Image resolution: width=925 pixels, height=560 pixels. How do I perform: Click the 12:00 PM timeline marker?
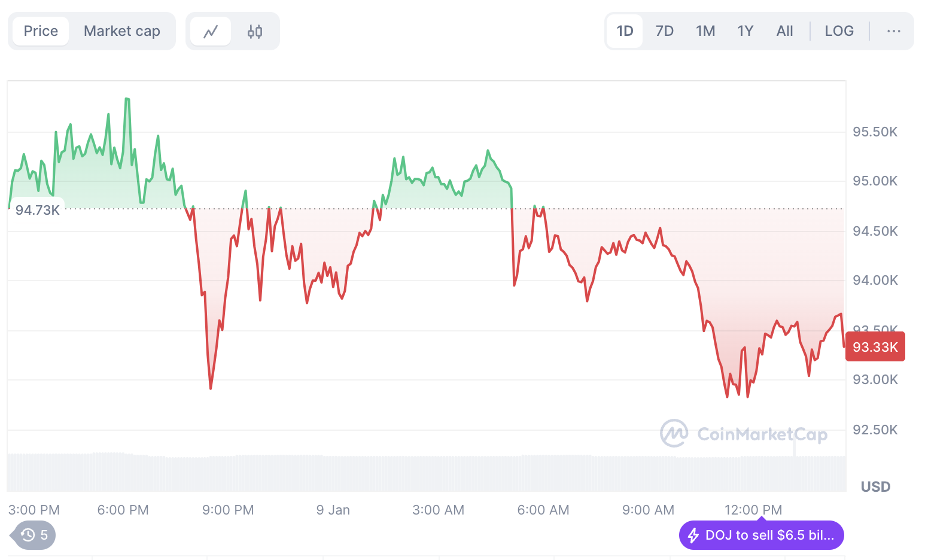click(x=753, y=510)
